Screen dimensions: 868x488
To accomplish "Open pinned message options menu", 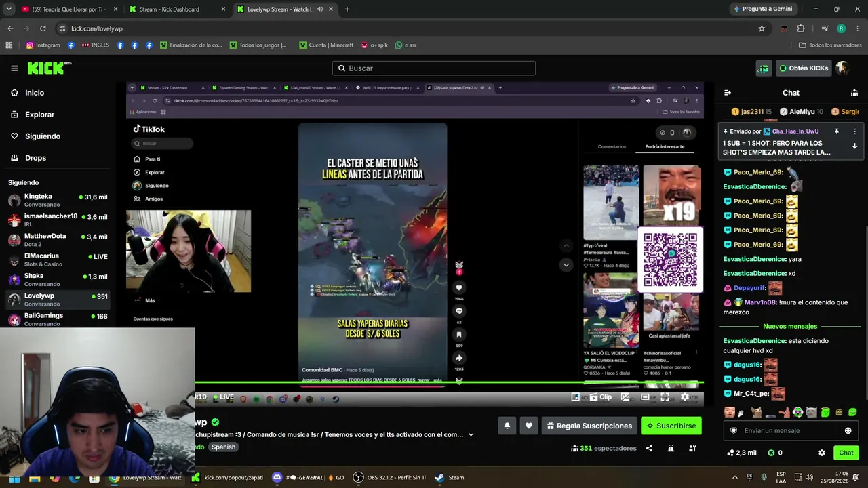I will click(854, 131).
